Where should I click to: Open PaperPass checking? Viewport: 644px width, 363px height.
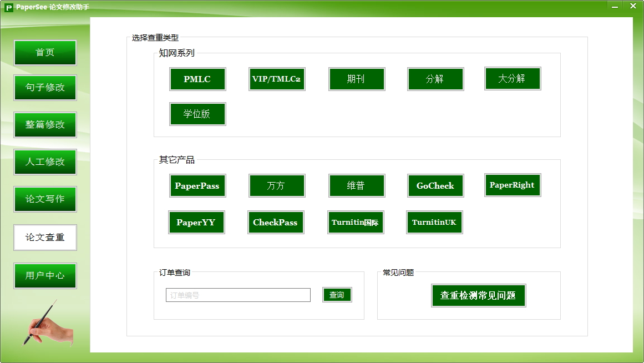click(x=197, y=186)
